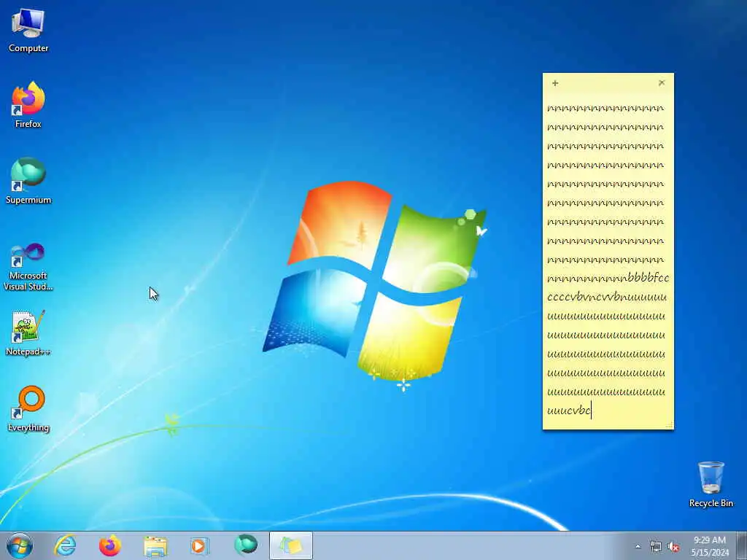Launch Firefox from the taskbar
The height and width of the screenshot is (560, 747).
pos(110,545)
